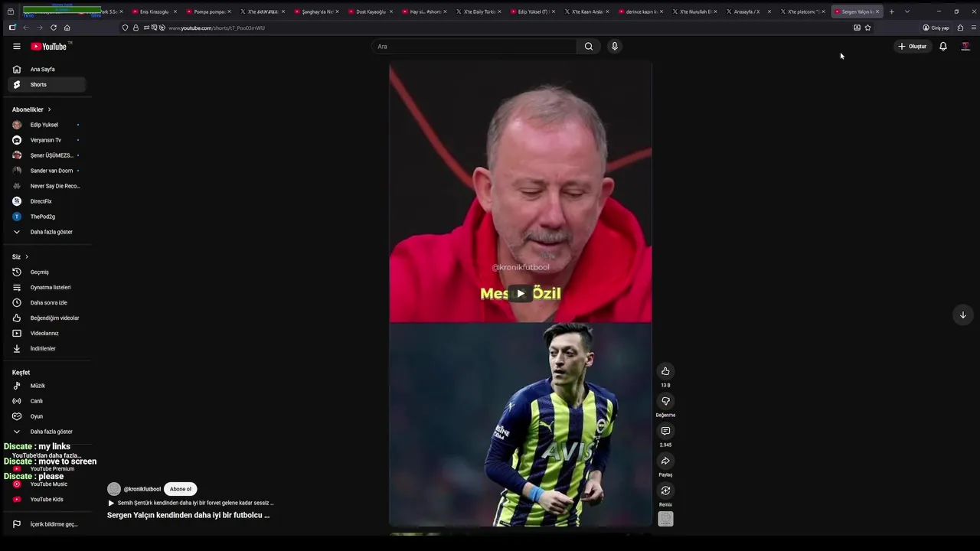The width and height of the screenshot is (980, 551).
Task: Open YouTube Kids link
Action: tap(46, 499)
